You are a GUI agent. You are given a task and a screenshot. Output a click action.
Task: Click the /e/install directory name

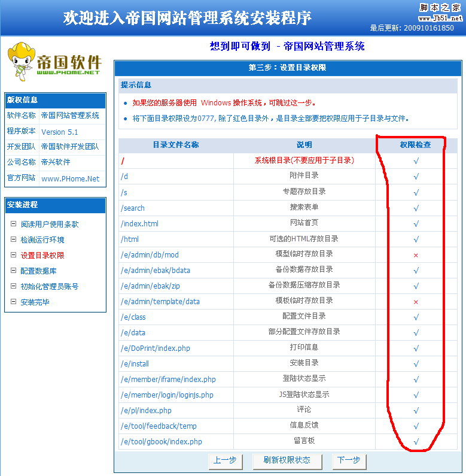tap(135, 363)
